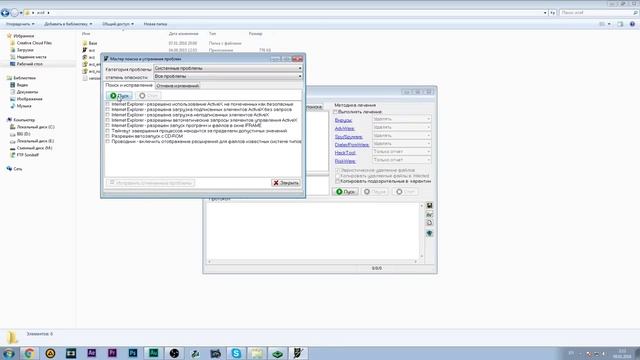The width and height of the screenshot is (640, 360).
Task: Click the Explorer help question-mark icon
Action: click(632, 24)
